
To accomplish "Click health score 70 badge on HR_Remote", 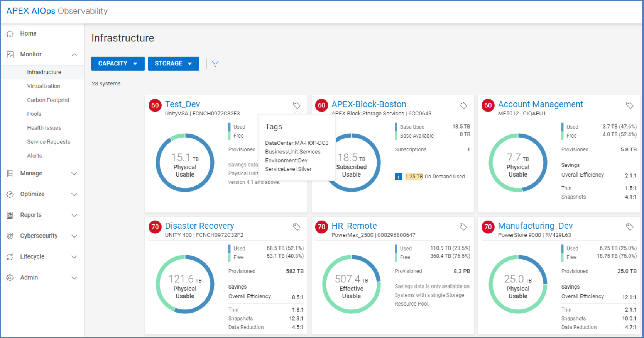I will click(322, 227).
